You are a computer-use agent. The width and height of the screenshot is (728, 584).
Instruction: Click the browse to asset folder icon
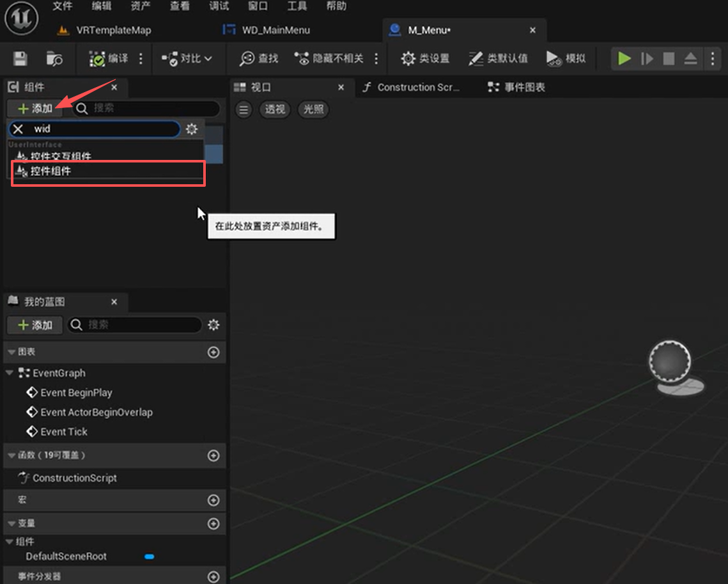tap(55, 59)
